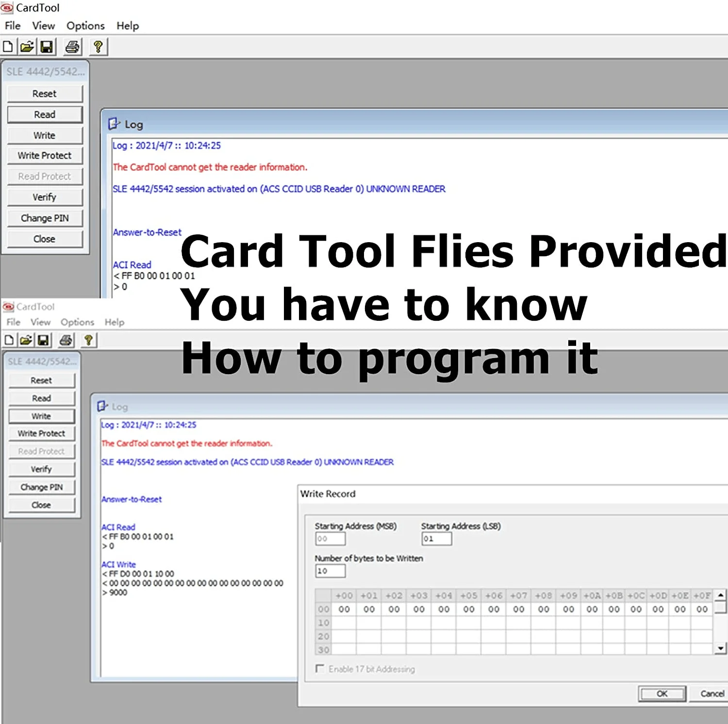Click Write Protect in the bottom CardTool window
The width and height of the screenshot is (728, 724).
point(42,434)
